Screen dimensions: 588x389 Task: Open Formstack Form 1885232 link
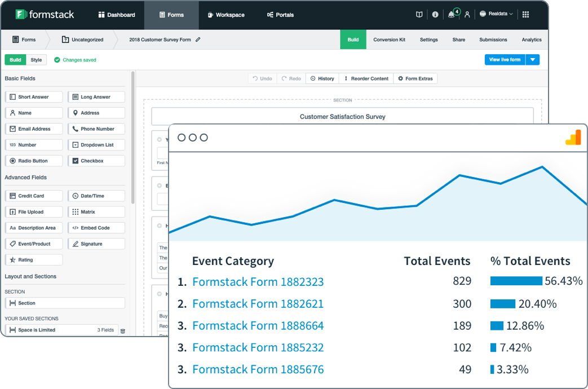[258, 347]
